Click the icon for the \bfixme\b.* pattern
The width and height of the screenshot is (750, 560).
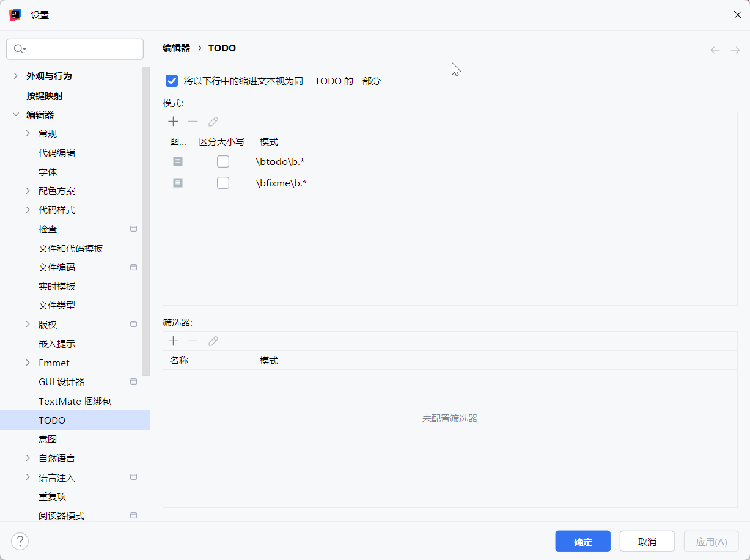(178, 183)
